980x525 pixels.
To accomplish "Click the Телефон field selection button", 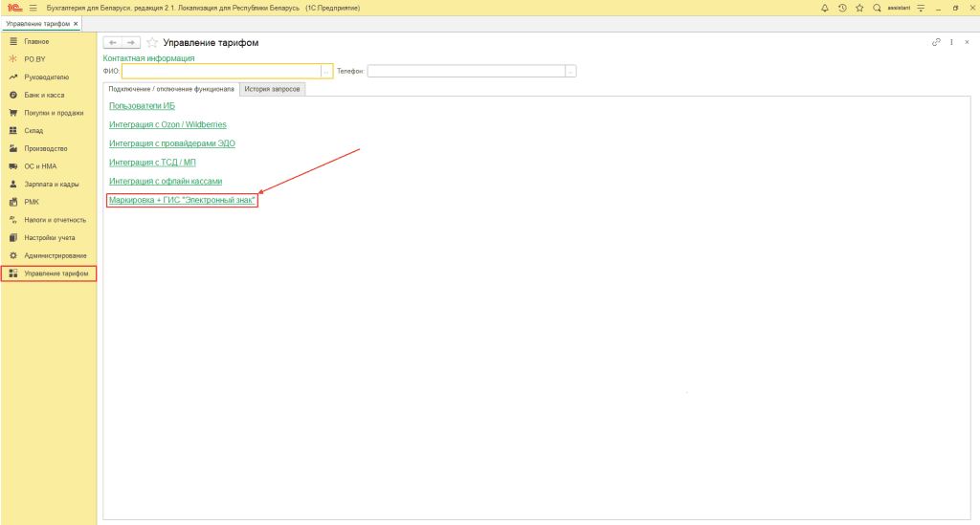I will [x=570, y=71].
